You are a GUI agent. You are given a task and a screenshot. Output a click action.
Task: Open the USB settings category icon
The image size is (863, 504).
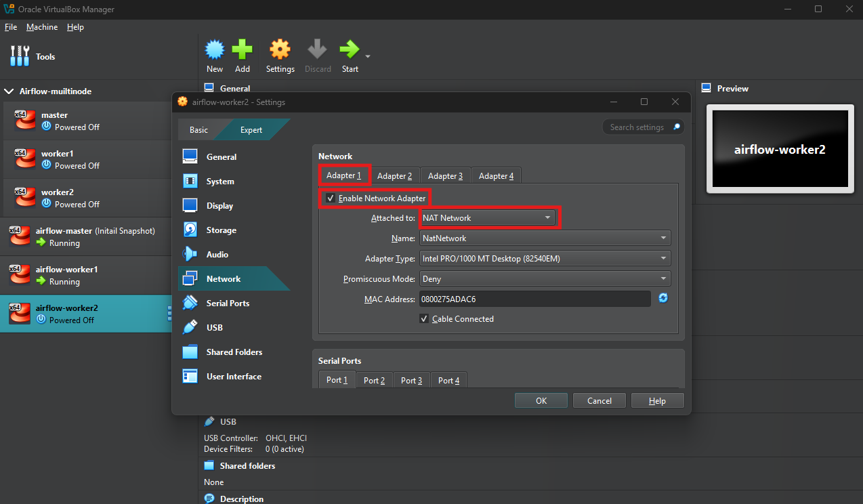pos(190,327)
